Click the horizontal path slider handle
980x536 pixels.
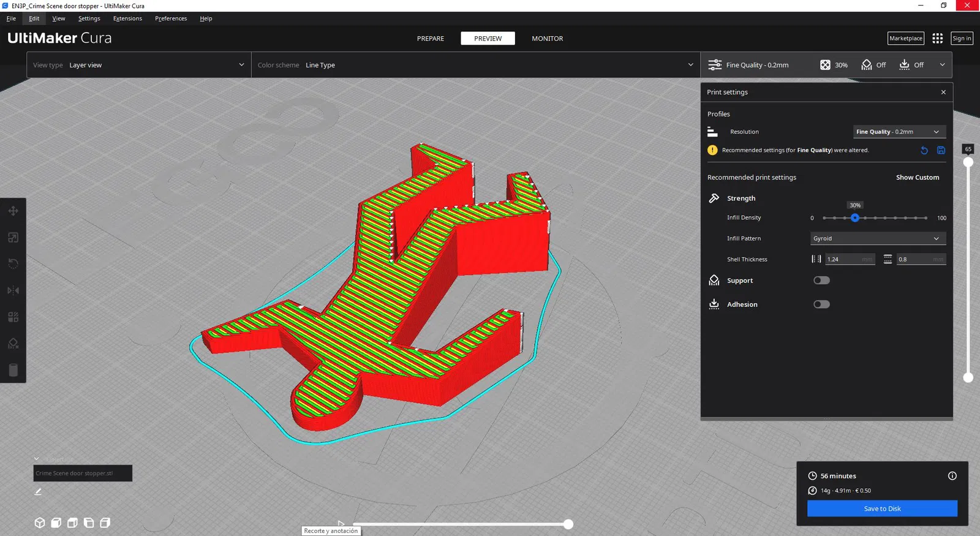(568, 524)
